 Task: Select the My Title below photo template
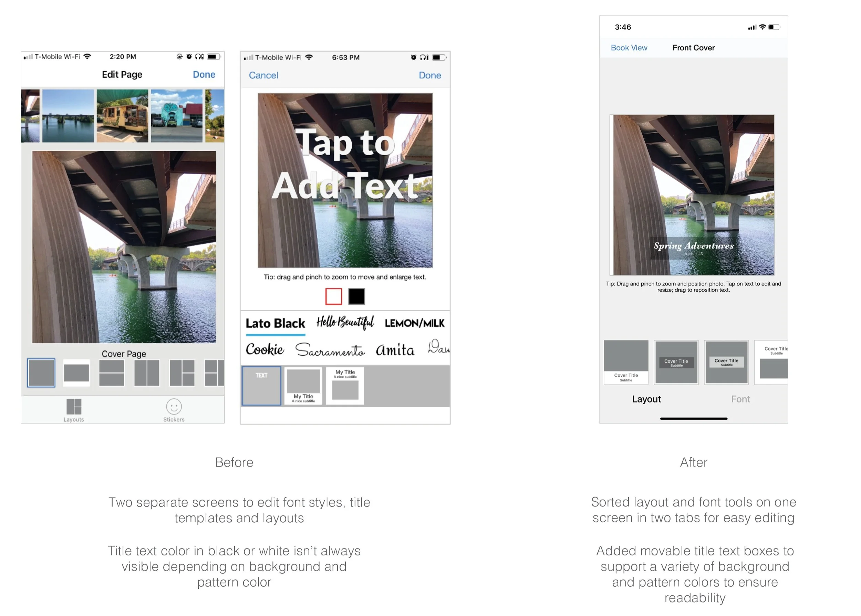pyautogui.click(x=303, y=385)
